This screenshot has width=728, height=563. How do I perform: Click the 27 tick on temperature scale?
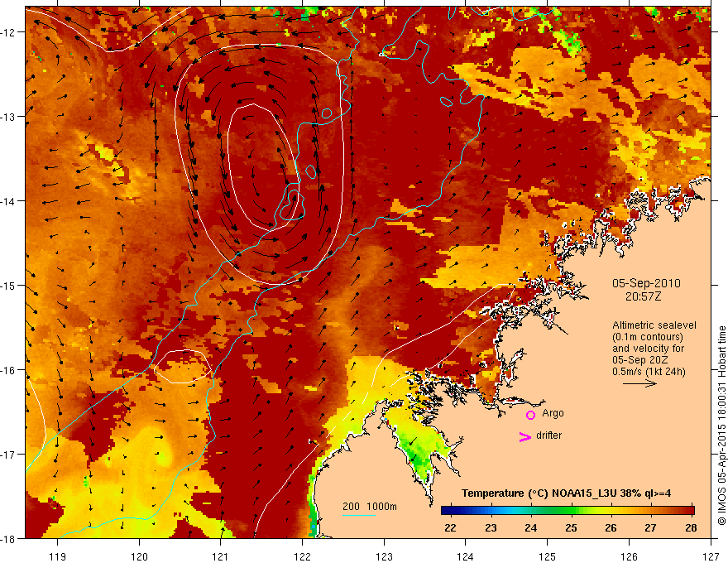coord(651,527)
